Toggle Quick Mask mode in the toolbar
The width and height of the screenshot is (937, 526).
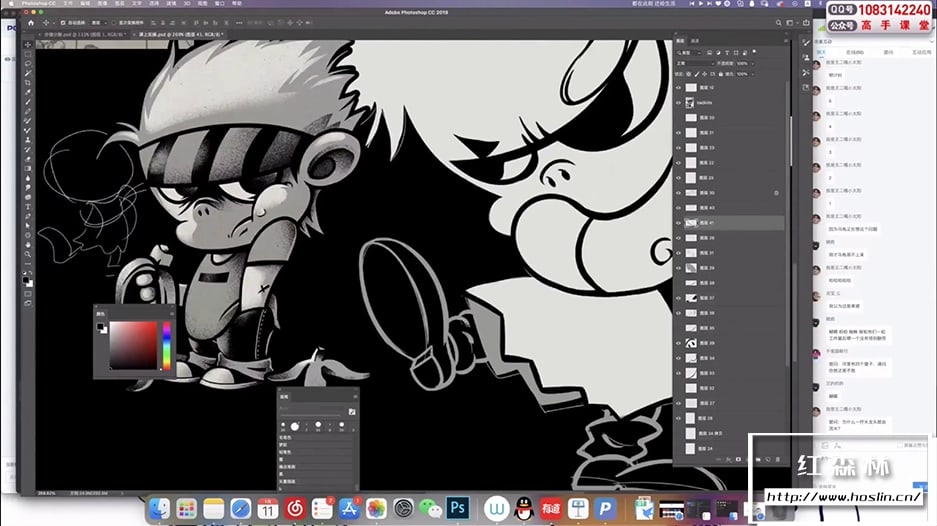(x=28, y=294)
